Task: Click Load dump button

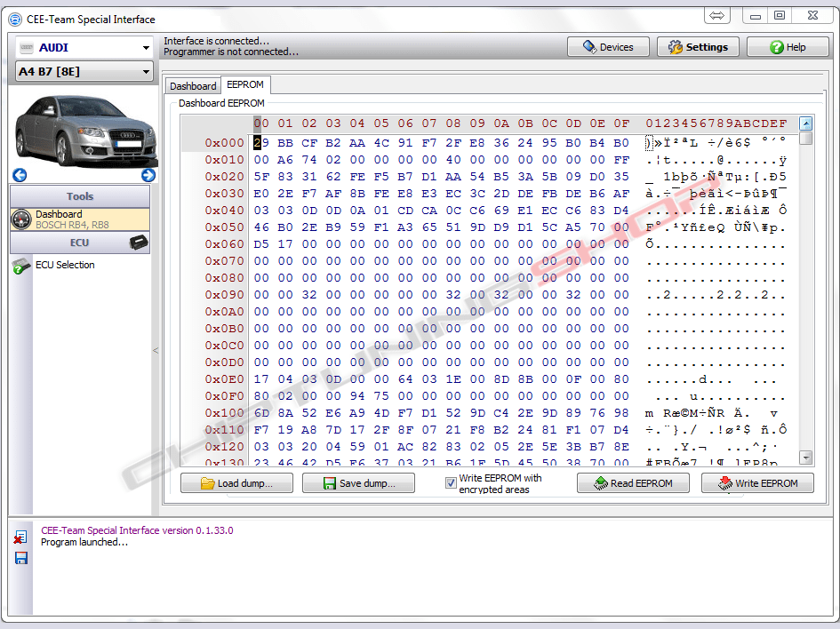Action: point(236,483)
